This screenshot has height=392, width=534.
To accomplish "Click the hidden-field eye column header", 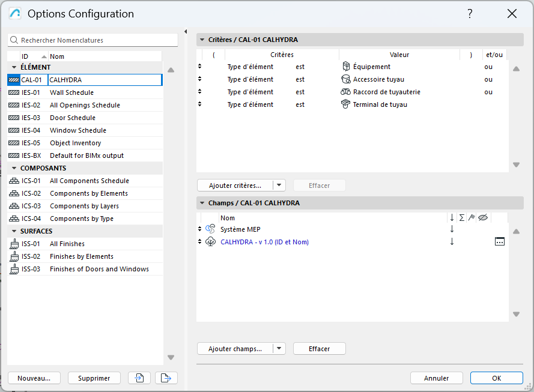I will (482, 217).
